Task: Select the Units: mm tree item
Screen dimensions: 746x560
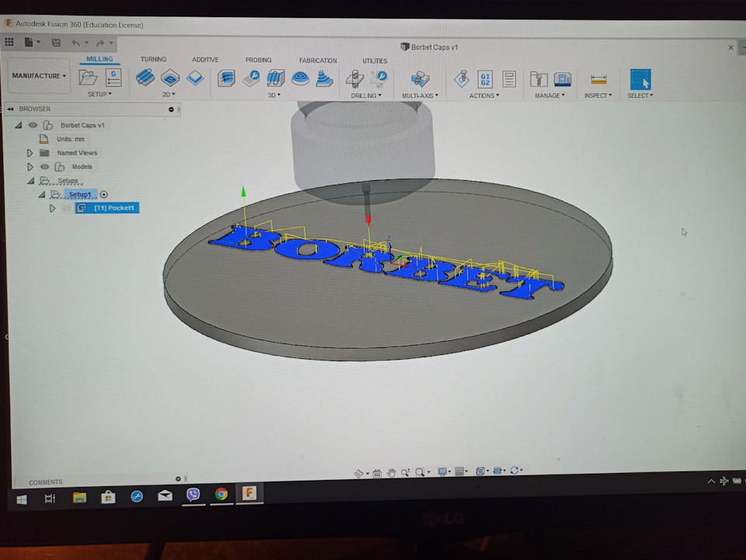Action: 71,139
